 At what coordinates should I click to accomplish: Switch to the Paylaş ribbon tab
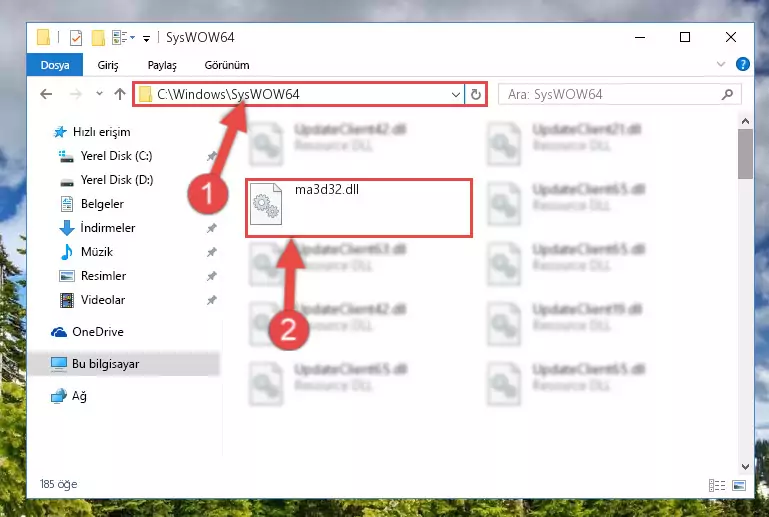[x=162, y=65]
